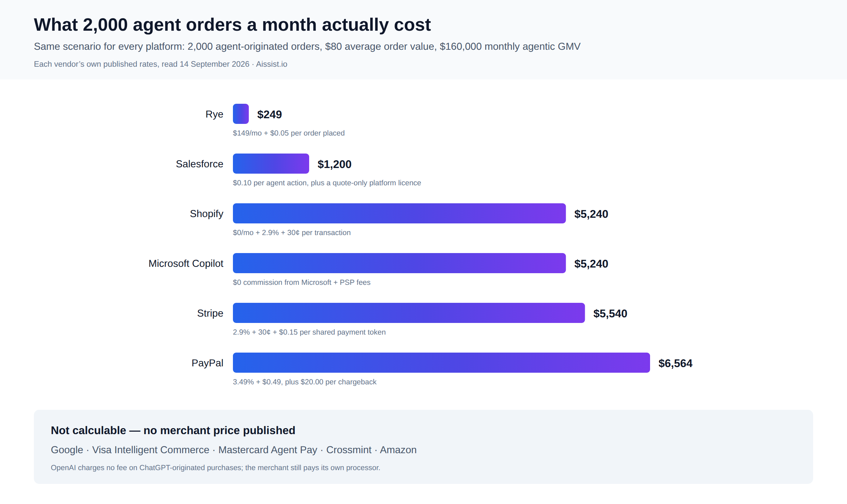Click the Salesforce platform label
The height and width of the screenshot is (504, 847).
pos(199,164)
